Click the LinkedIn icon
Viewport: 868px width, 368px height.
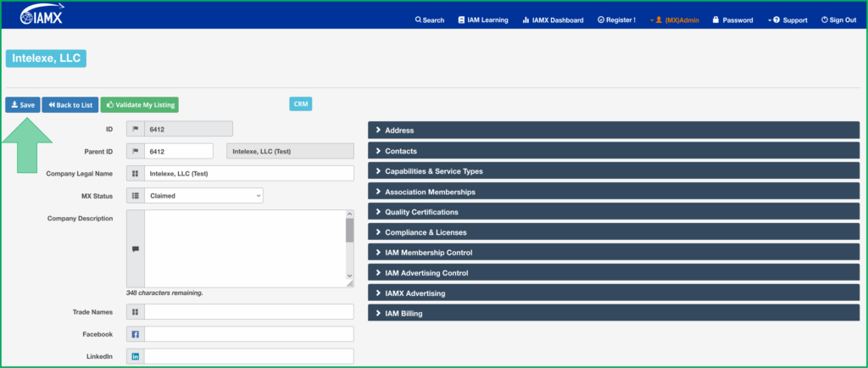click(135, 356)
